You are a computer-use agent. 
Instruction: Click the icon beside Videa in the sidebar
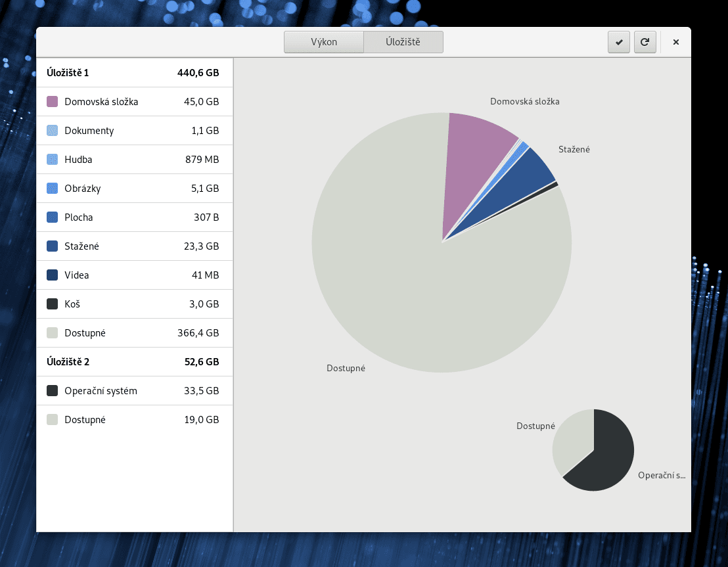click(x=53, y=275)
